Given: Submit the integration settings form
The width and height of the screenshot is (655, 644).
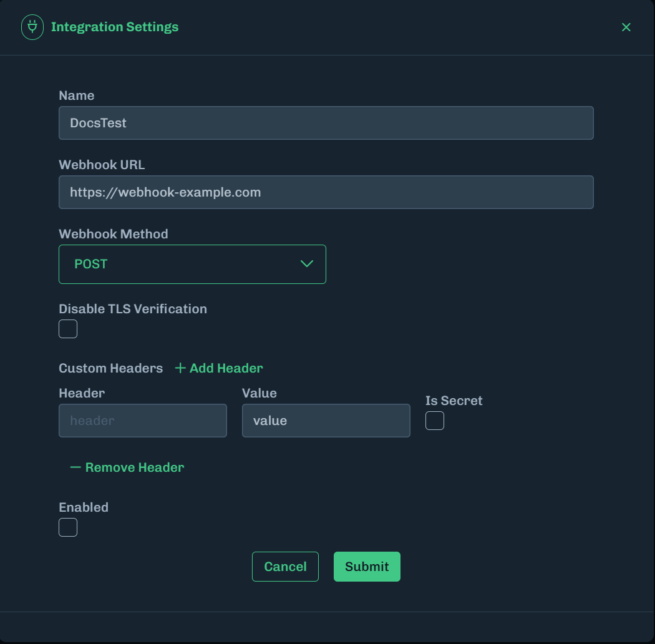Looking at the screenshot, I should [x=367, y=567].
